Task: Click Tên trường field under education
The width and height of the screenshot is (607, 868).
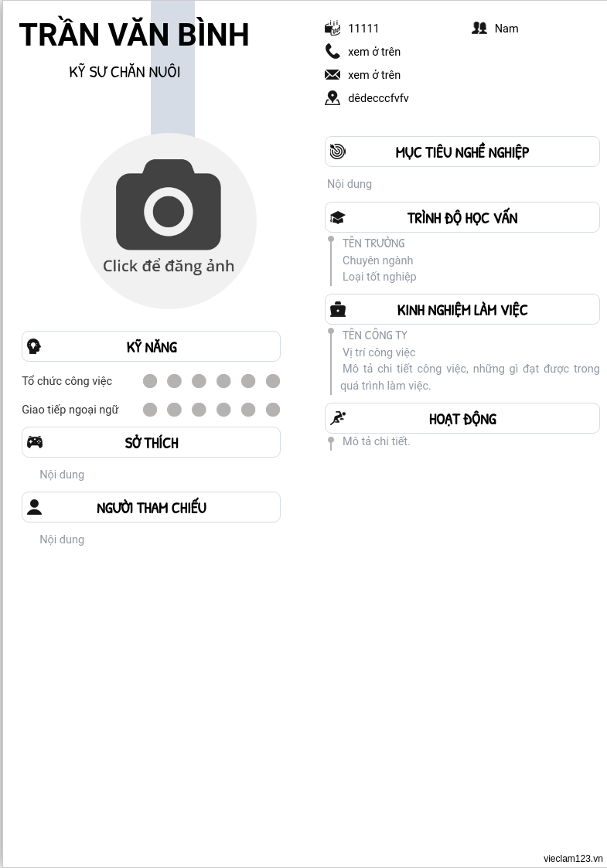Action: point(373,243)
